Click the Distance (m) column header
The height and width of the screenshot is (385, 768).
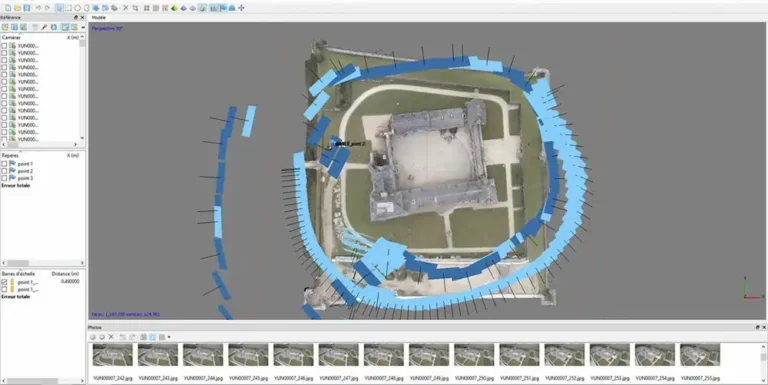click(x=65, y=274)
